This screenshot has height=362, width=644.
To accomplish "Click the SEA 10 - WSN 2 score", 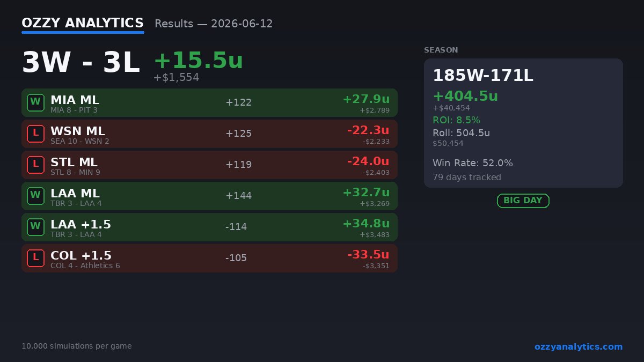I will 80,142.
